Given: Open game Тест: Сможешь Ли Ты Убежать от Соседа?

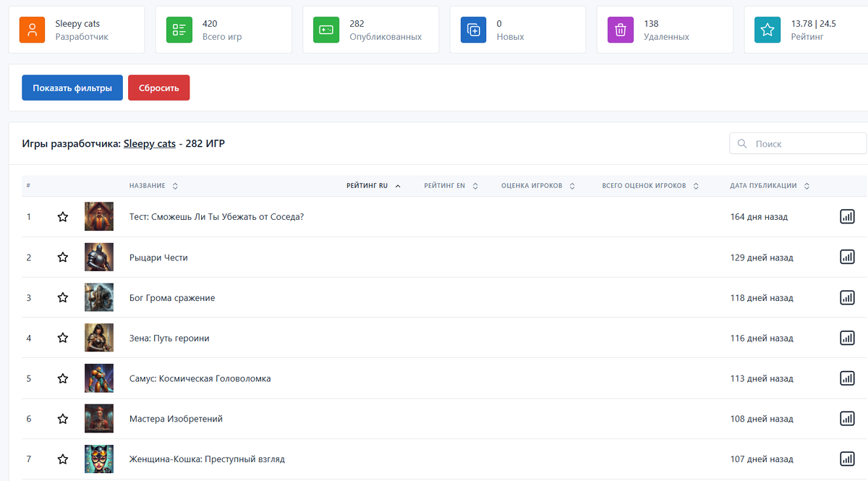Looking at the screenshot, I should click(x=216, y=216).
